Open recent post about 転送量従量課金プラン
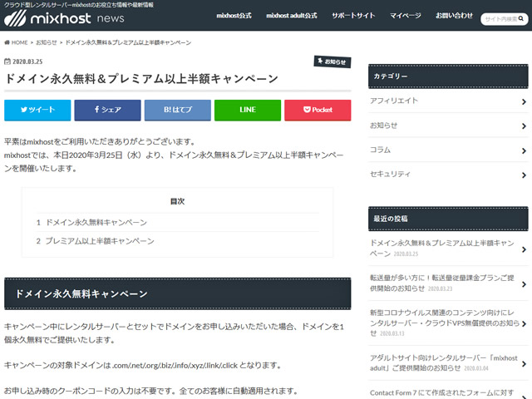The width and height of the screenshot is (532, 399). tap(441, 283)
